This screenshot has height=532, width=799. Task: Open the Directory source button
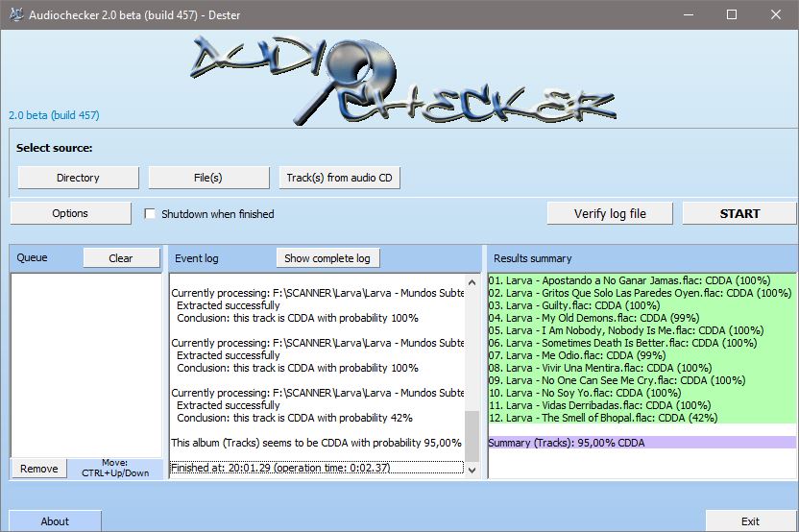click(78, 178)
